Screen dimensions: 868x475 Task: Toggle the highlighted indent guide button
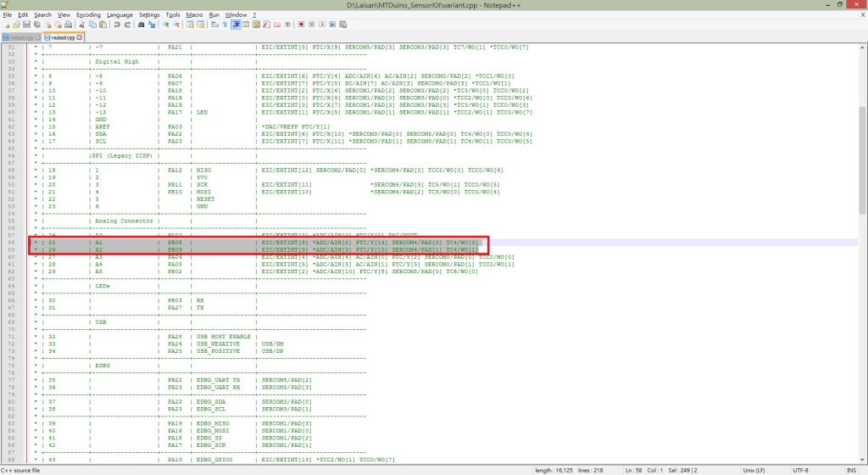236,25
